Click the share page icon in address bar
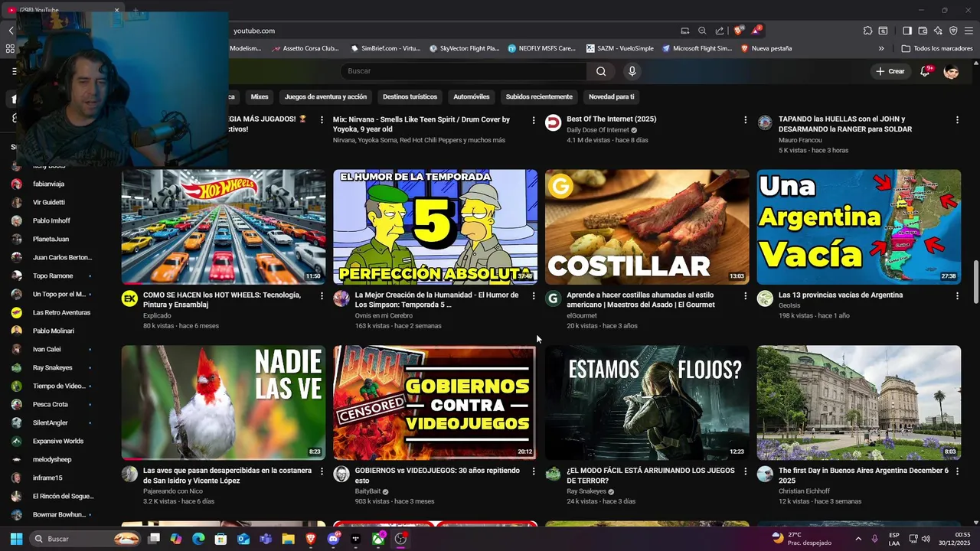The image size is (980, 551). pos(720,31)
